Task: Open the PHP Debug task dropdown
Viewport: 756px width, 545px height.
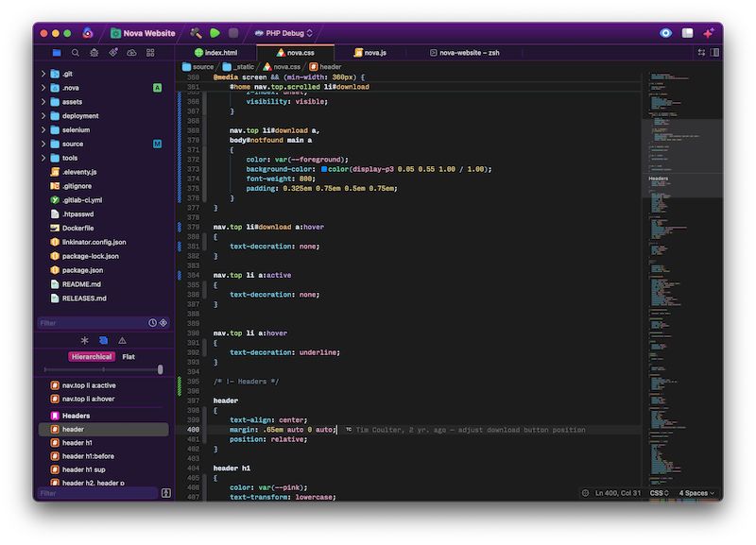Action: click(x=285, y=31)
